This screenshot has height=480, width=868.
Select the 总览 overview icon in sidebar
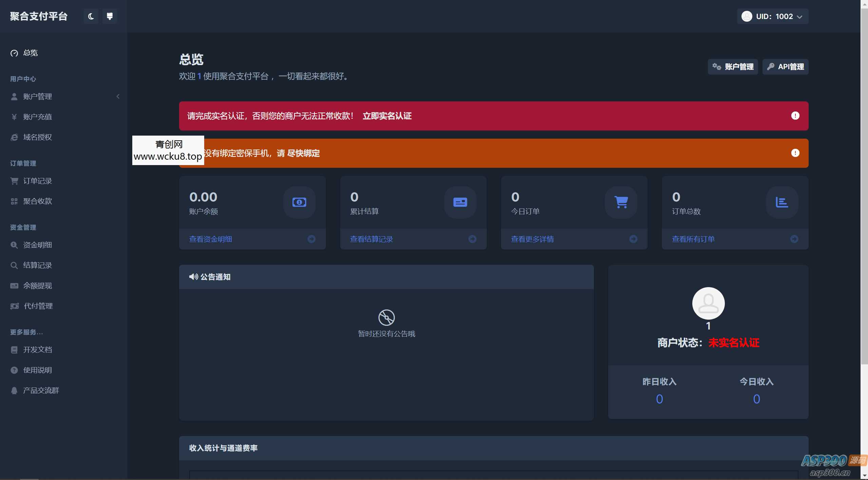pyautogui.click(x=14, y=53)
